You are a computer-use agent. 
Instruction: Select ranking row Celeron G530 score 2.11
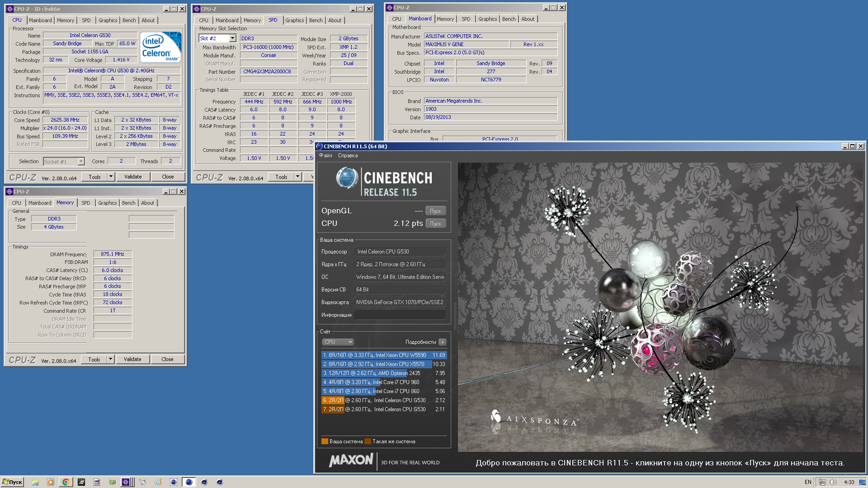tap(384, 409)
